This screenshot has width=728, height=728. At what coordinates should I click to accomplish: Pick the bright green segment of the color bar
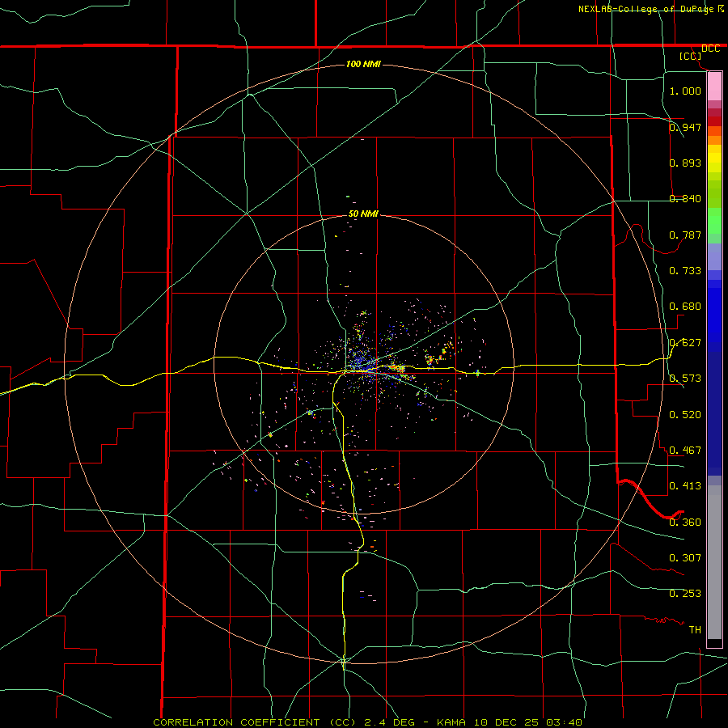pos(714,221)
